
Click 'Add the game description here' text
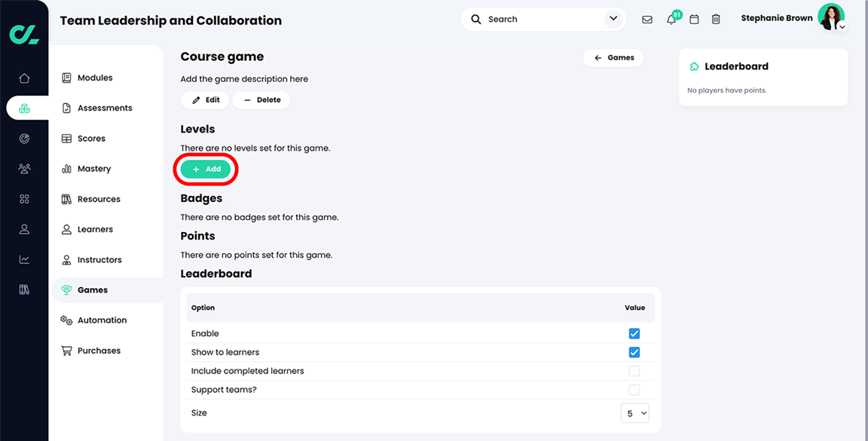click(x=244, y=79)
